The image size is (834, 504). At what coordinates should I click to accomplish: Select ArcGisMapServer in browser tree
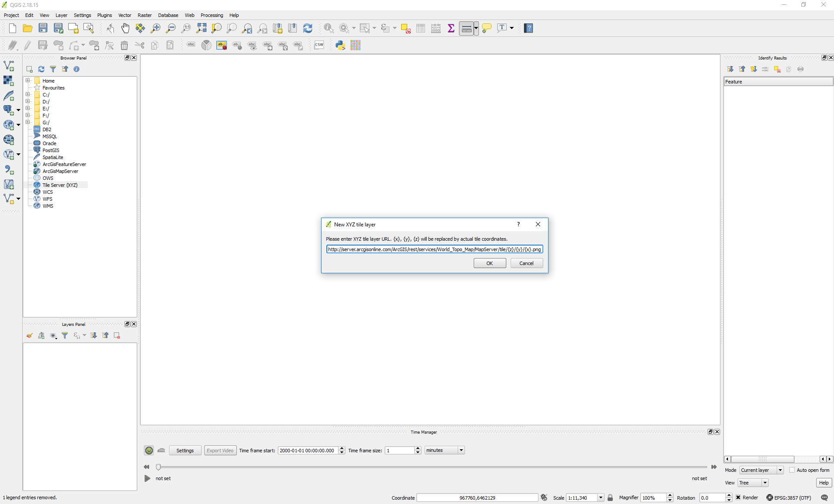click(60, 171)
